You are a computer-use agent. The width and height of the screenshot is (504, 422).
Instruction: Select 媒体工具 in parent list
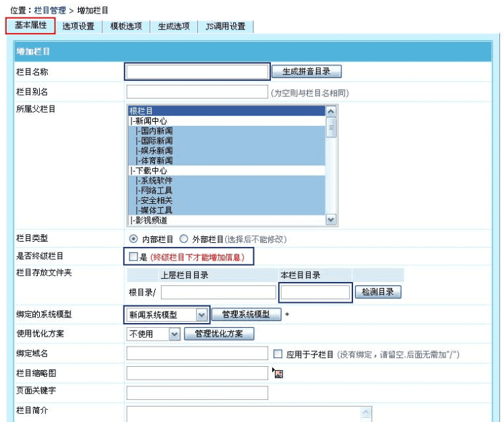tap(226, 211)
